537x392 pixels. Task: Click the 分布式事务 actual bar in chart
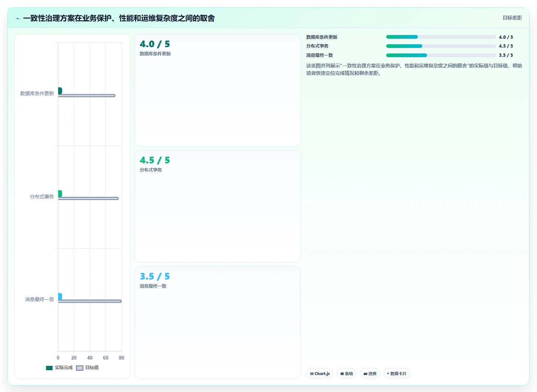tap(60, 194)
